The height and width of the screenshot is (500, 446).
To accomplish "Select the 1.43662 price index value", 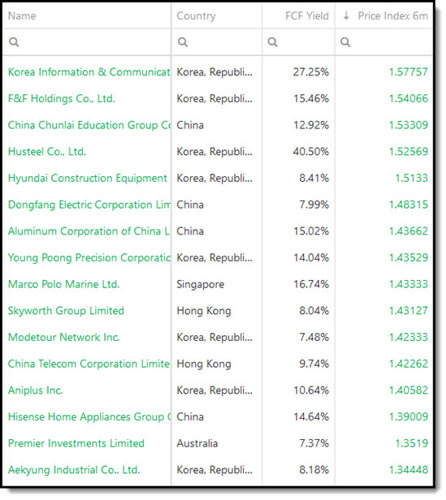I will click(x=409, y=231).
